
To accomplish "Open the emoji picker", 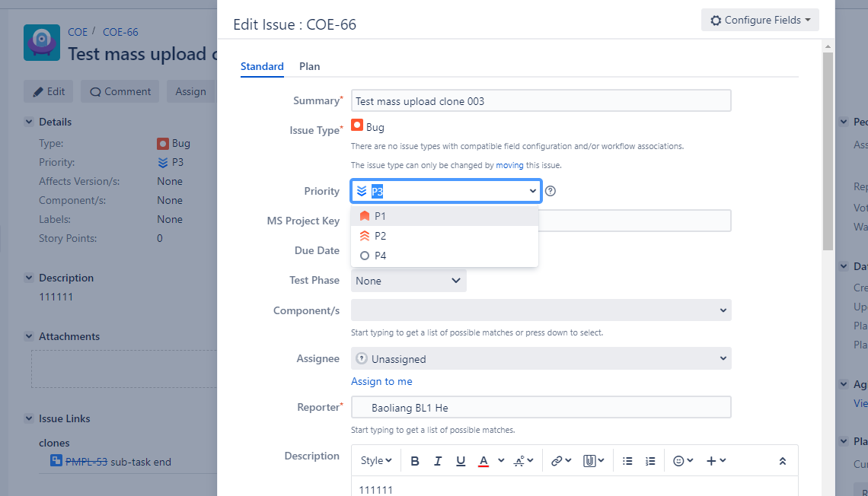I will pyautogui.click(x=683, y=460).
